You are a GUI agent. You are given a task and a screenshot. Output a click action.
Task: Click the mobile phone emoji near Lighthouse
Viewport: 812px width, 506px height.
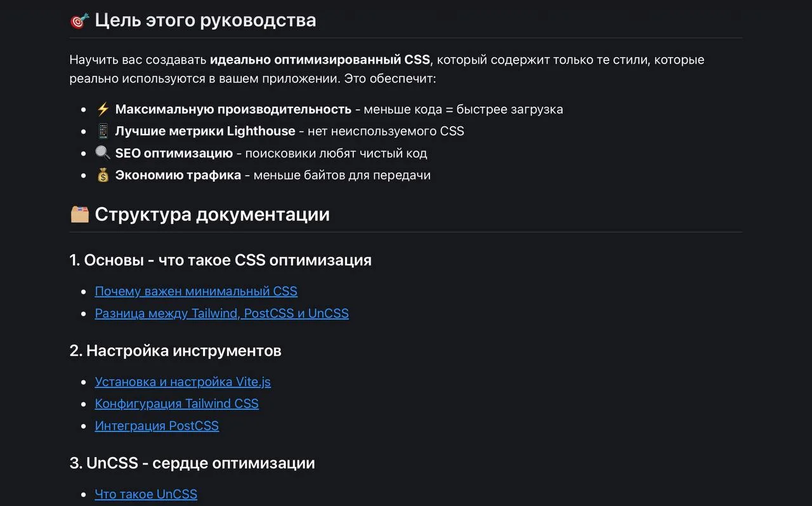(x=103, y=131)
